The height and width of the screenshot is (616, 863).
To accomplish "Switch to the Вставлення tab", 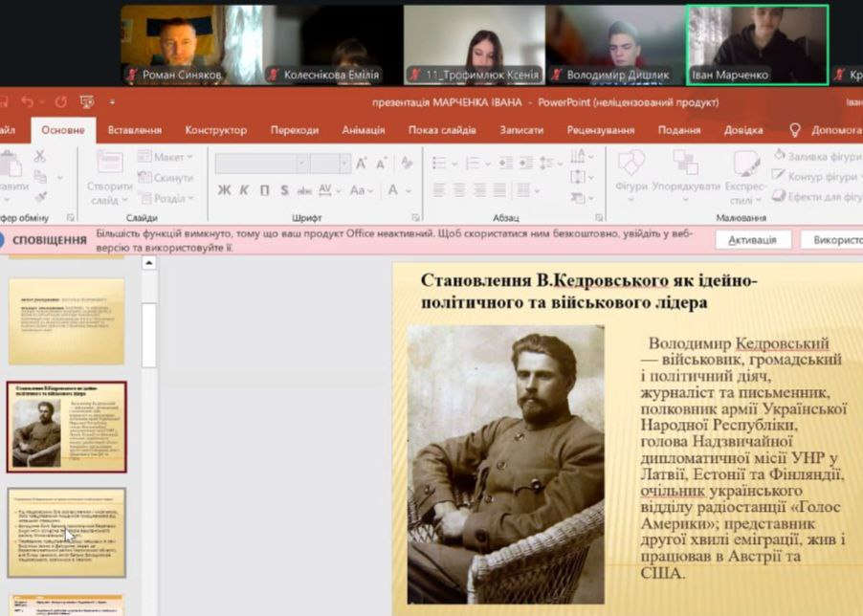I will [x=134, y=130].
